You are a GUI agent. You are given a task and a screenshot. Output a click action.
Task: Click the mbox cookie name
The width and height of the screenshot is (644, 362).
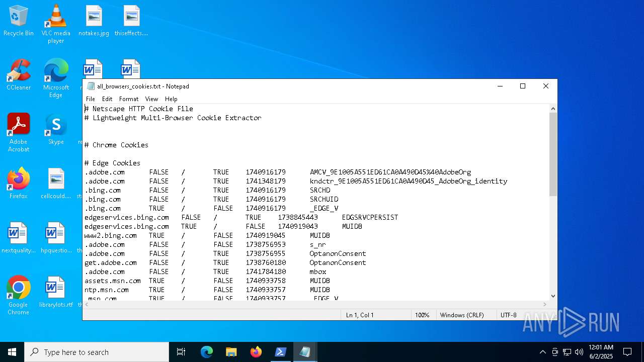coord(318,271)
